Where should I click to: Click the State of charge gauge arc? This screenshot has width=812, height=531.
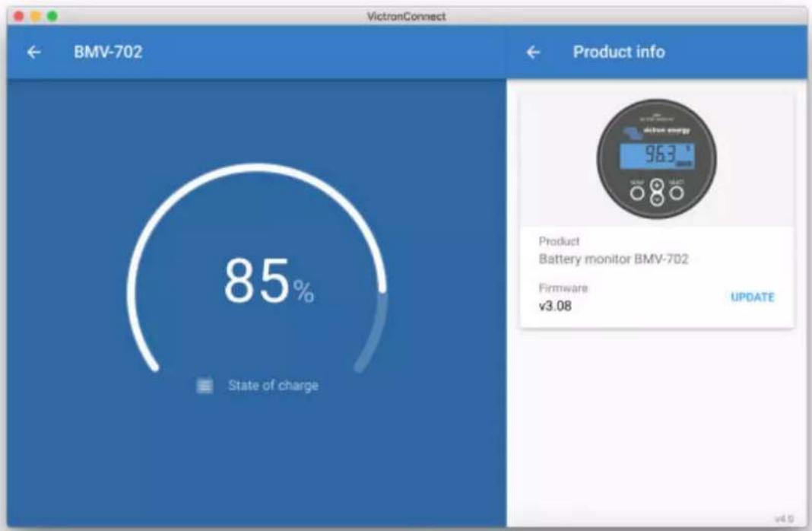coord(257,267)
